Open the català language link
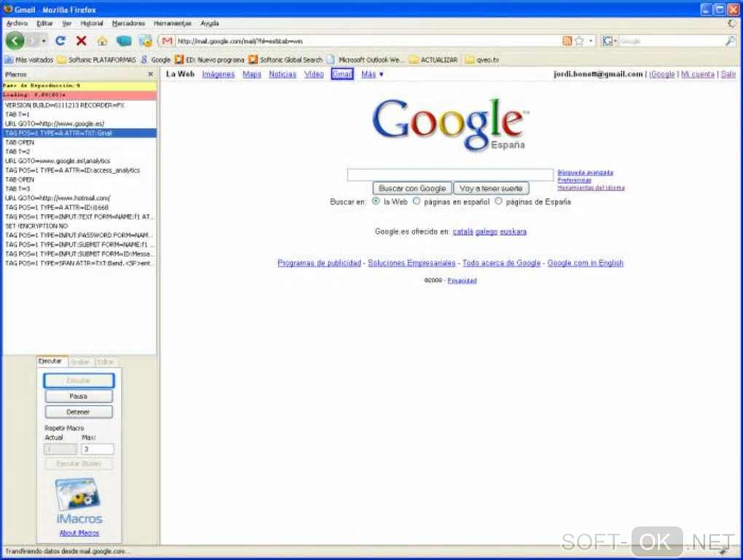Image resolution: width=743 pixels, height=560 pixels. tap(463, 232)
